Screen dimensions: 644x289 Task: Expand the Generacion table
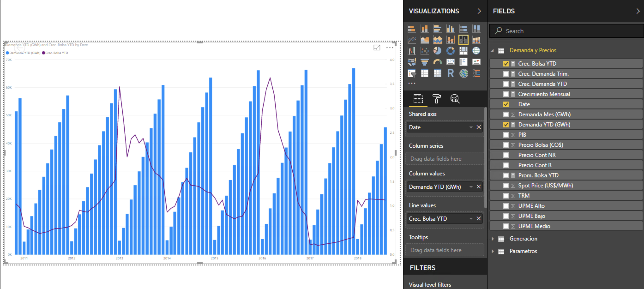[493, 239]
